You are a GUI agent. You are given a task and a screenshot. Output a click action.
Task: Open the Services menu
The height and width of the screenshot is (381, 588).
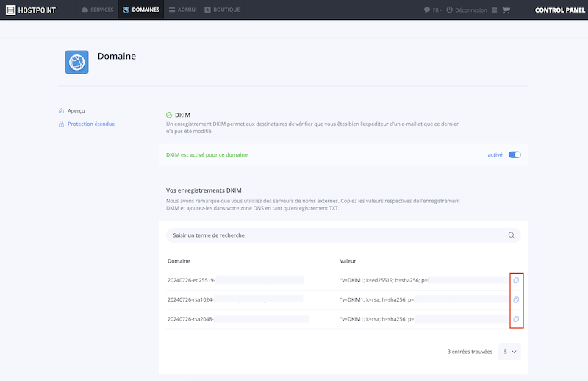(x=98, y=10)
